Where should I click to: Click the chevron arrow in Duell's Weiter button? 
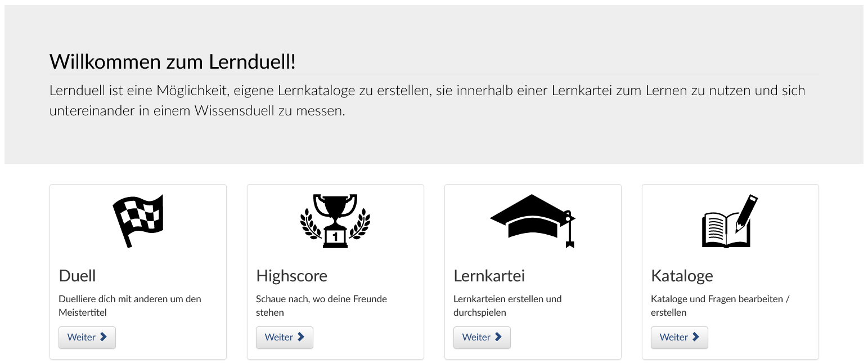(104, 337)
